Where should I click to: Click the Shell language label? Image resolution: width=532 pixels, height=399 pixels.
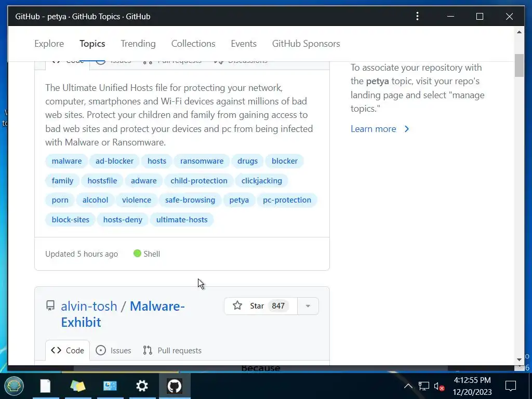point(152,254)
